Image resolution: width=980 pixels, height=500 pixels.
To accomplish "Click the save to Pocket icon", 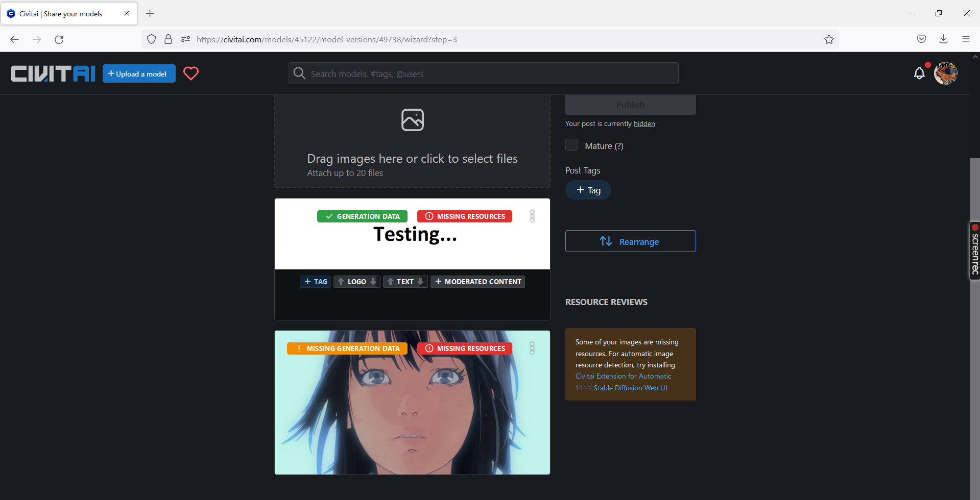I will click(921, 39).
